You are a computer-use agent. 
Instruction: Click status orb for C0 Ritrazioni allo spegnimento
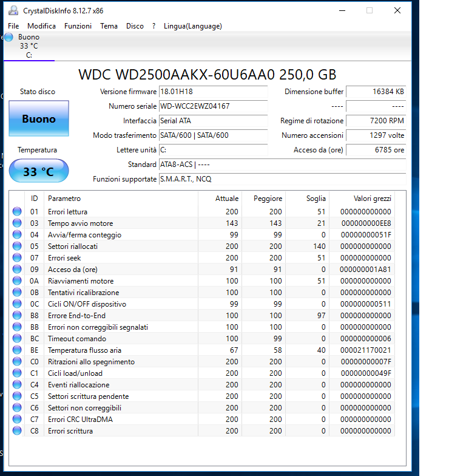coord(17,362)
